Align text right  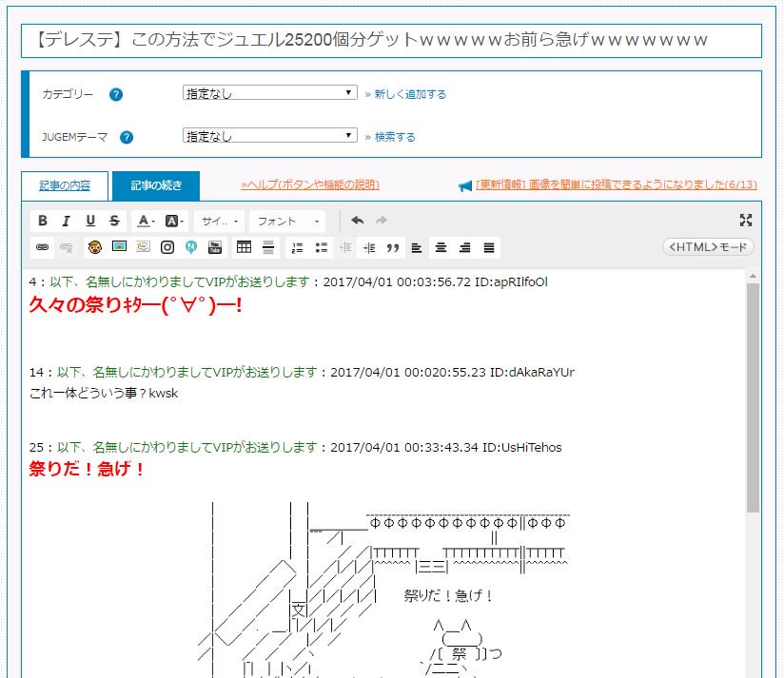(465, 247)
